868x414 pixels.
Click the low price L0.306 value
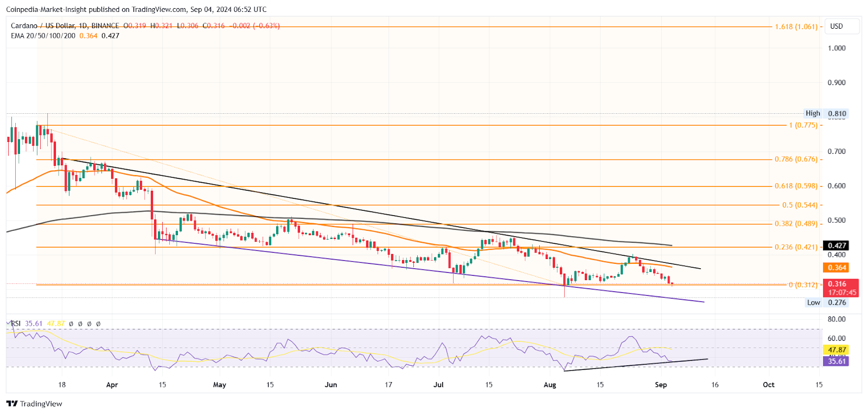[188, 26]
